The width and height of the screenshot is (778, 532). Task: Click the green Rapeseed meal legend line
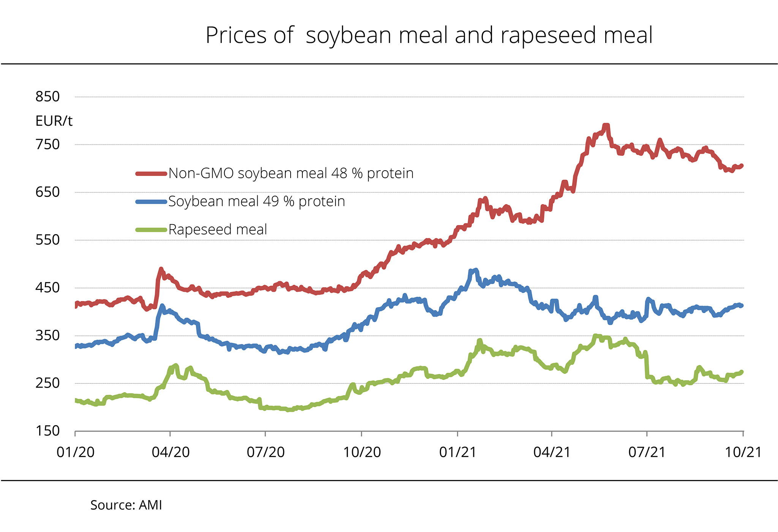[151, 230]
